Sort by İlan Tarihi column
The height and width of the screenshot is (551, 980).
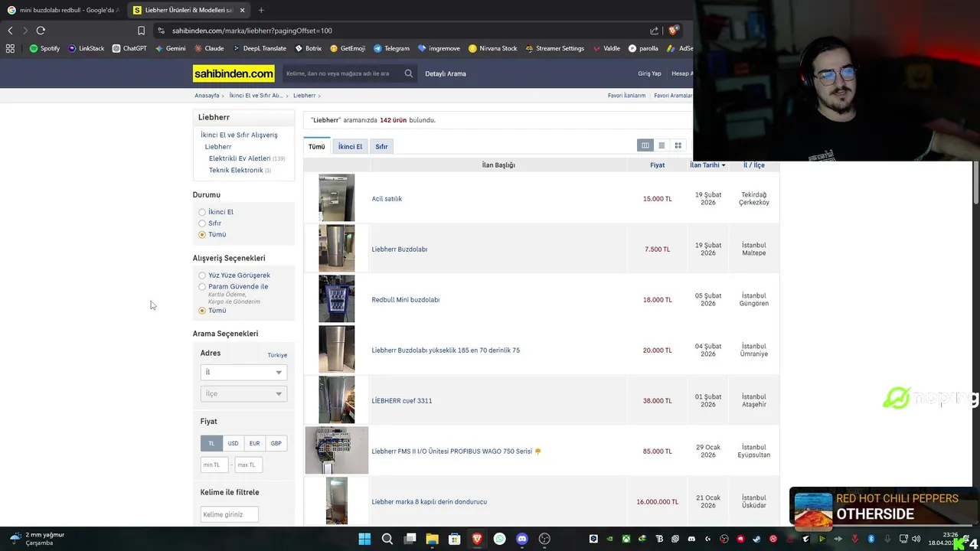tap(707, 165)
